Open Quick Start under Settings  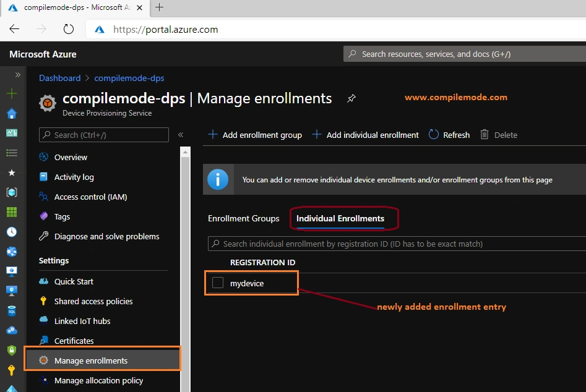(x=74, y=281)
